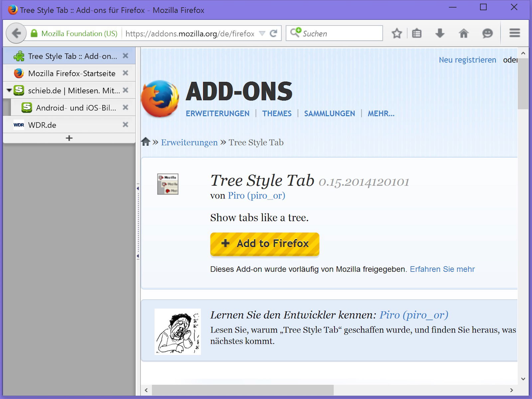Close the WDR.de tab
The height and width of the screenshot is (399, 532).
(125, 125)
